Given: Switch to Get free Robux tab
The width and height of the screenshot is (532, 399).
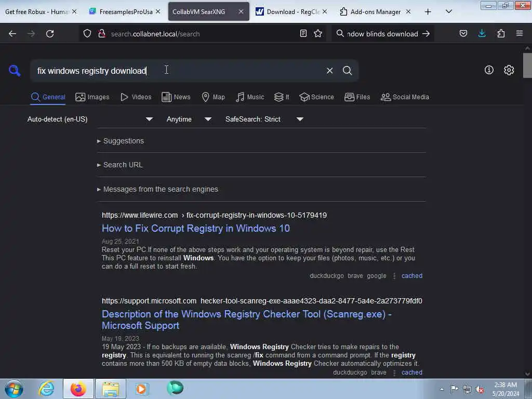Looking at the screenshot, I should (37, 11).
